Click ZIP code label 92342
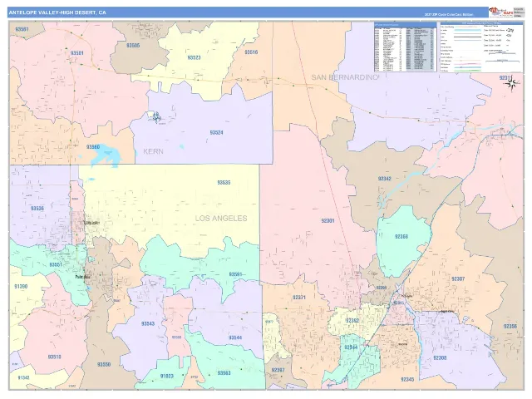Image resolution: width=532 pixels, height=399 pixels. click(x=384, y=179)
